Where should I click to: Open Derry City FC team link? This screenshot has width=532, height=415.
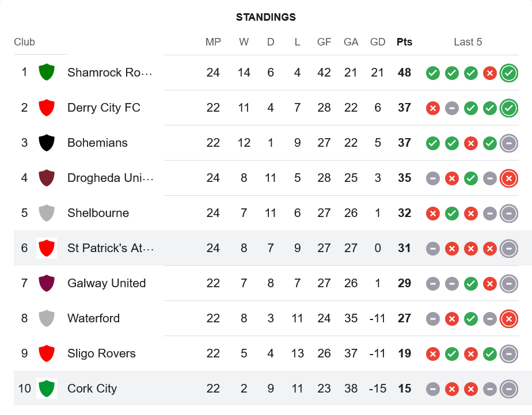(104, 108)
